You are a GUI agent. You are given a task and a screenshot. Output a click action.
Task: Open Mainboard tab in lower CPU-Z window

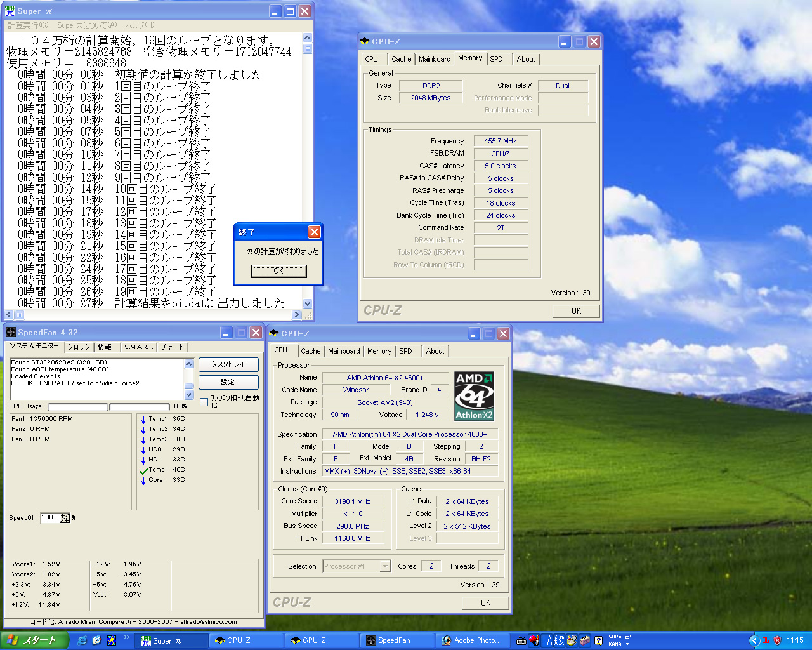point(344,351)
